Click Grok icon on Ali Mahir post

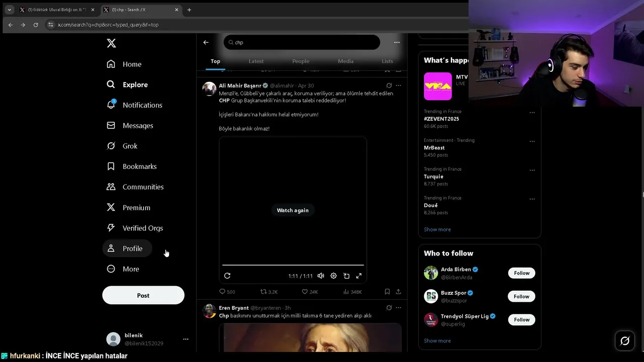pos(389,85)
